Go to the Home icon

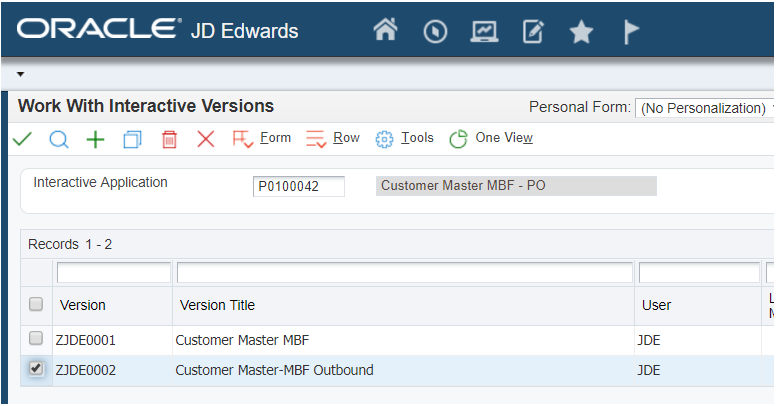coord(386,29)
